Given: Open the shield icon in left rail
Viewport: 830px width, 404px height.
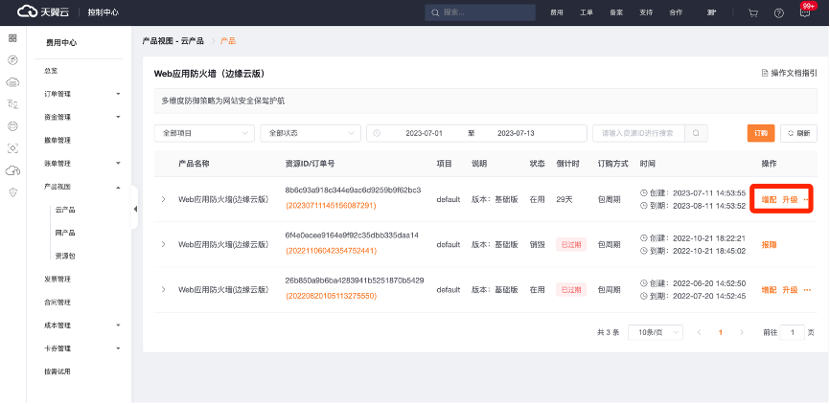Looking at the screenshot, I should coord(13,192).
